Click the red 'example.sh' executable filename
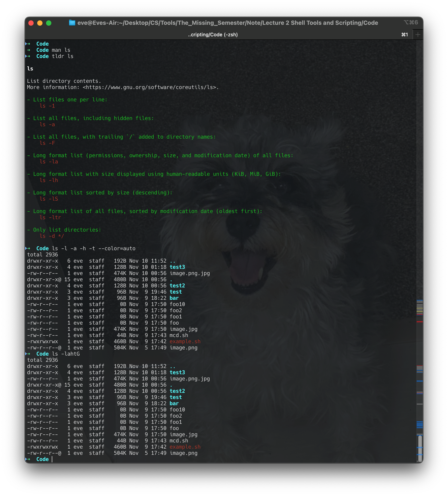The height and width of the screenshot is (496, 448). (x=185, y=341)
